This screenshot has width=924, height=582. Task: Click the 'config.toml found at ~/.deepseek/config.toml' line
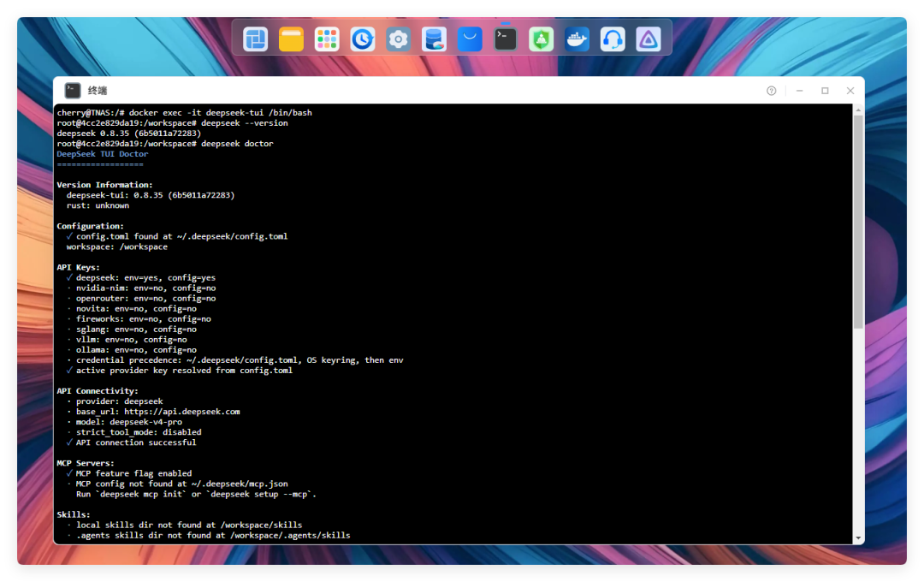tap(177, 236)
